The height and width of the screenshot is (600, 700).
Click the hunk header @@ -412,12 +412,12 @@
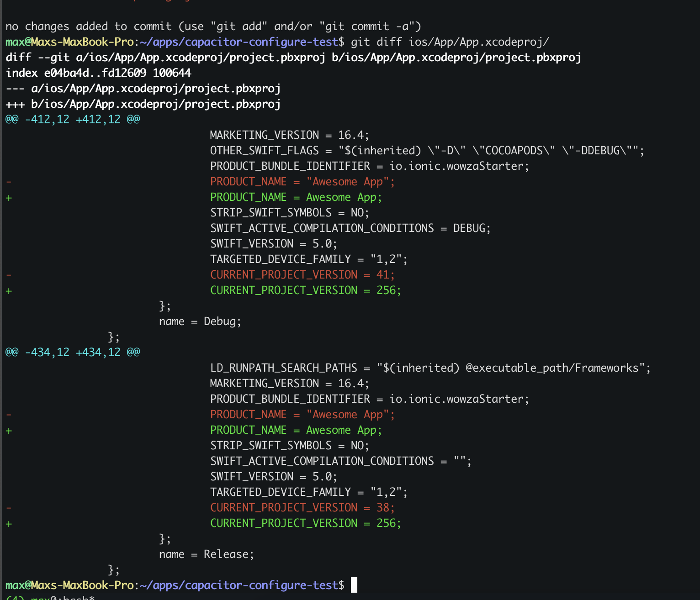72,119
